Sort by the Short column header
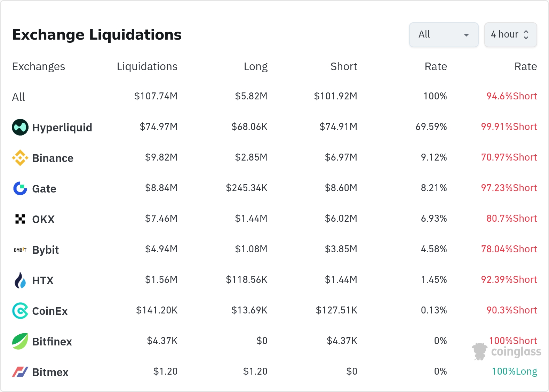 tap(343, 66)
